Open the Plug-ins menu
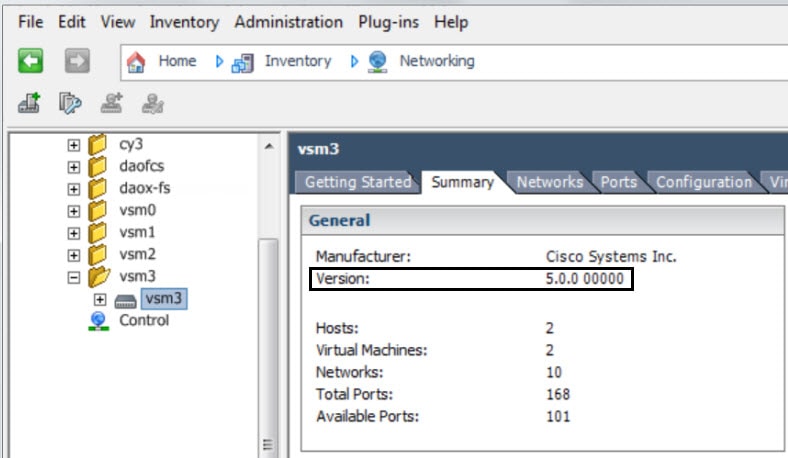Screen dimensions: 788x458 [x=389, y=22]
